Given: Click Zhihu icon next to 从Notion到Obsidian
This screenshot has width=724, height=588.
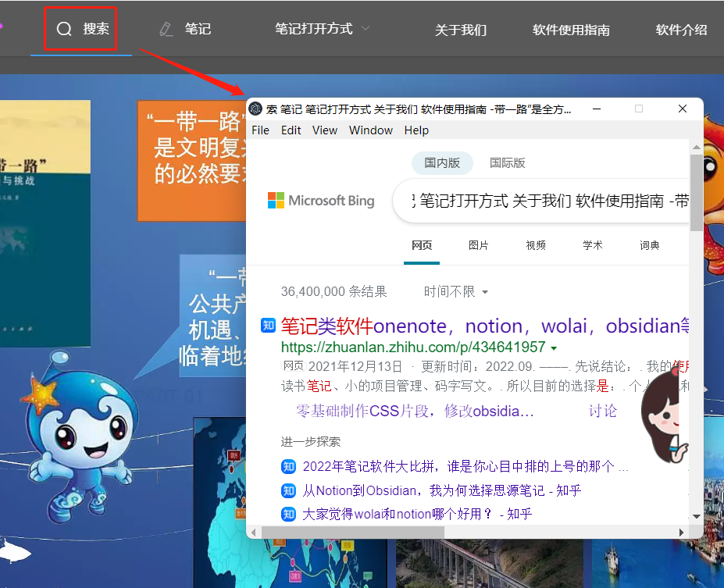Looking at the screenshot, I should point(288,490).
